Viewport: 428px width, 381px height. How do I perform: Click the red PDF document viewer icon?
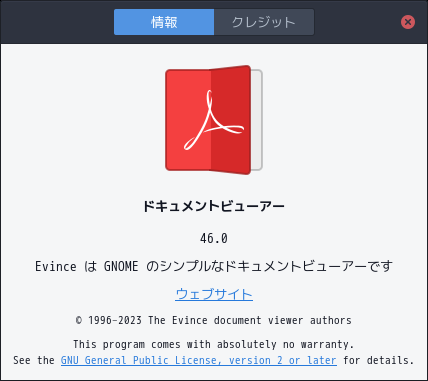(214, 120)
